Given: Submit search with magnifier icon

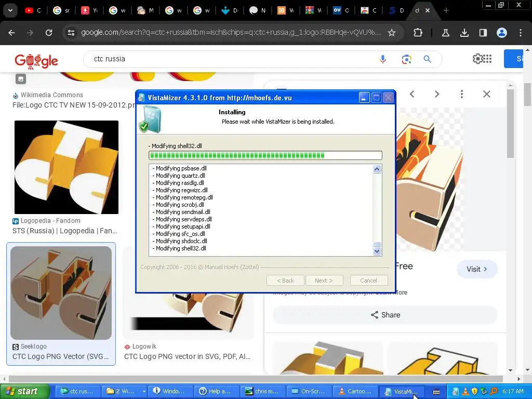Looking at the screenshot, I should [x=427, y=59].
